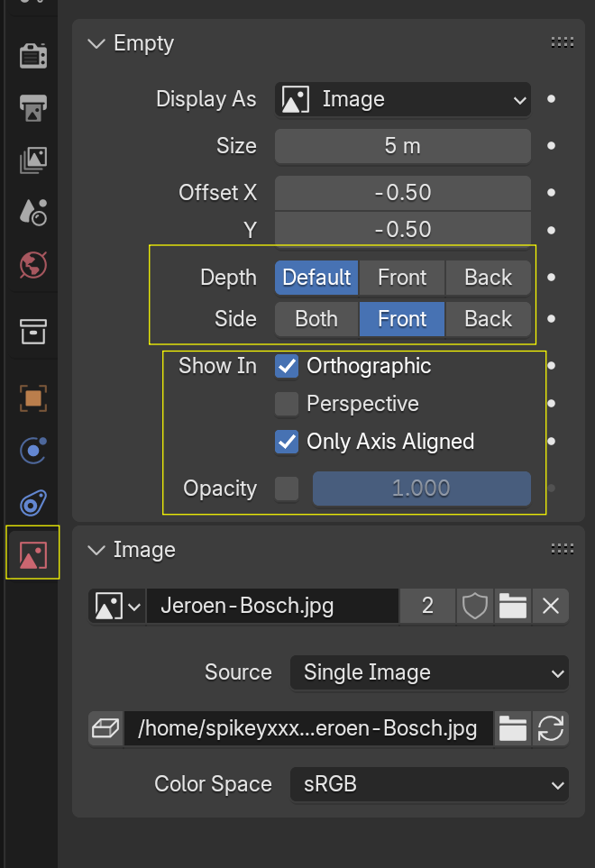Click the Opacity value slider
Viewport: 595px width, 868px height.
(x=421, y=489)
